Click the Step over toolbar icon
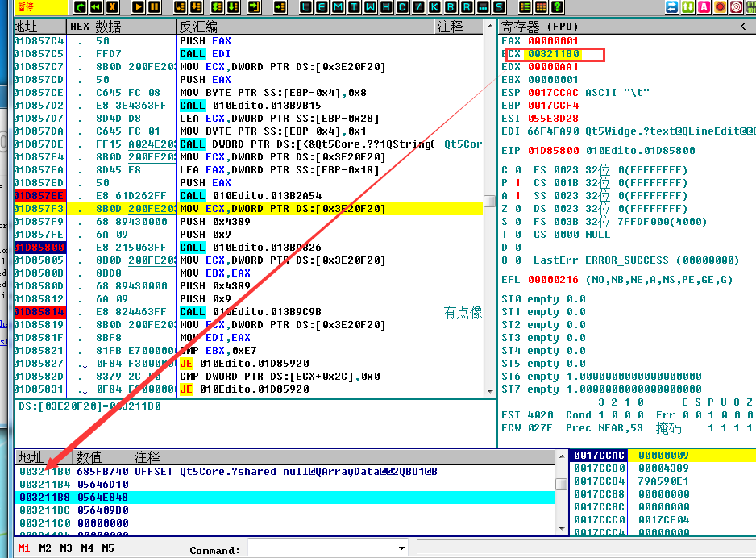The width and height of the screenshot is (756, 558). [196, 6]
